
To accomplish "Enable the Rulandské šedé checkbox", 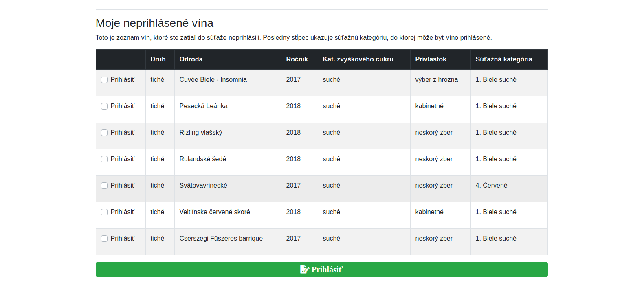I will [x=104, y=159].
